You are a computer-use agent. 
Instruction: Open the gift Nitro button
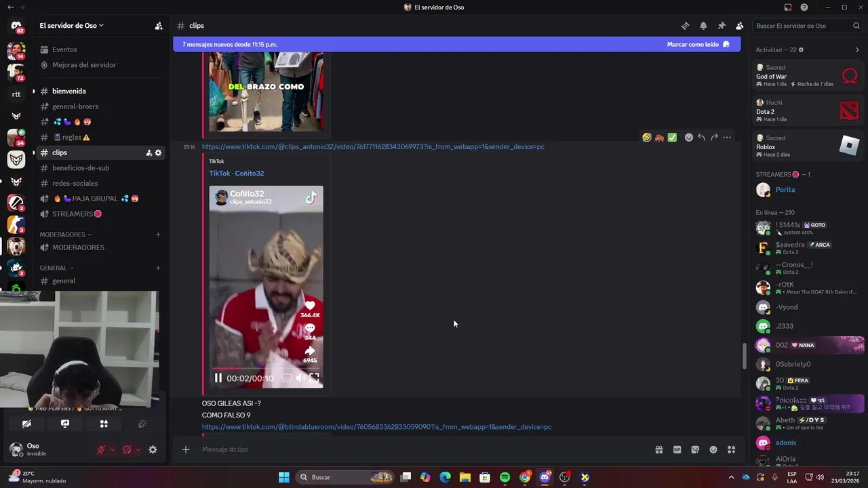(658, 449)
